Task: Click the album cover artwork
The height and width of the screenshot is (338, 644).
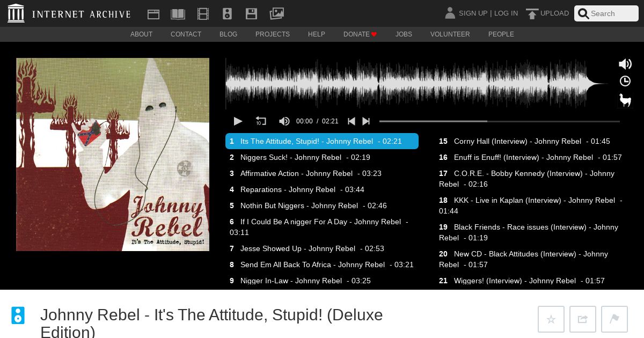Action: click(x=113, y=155)
